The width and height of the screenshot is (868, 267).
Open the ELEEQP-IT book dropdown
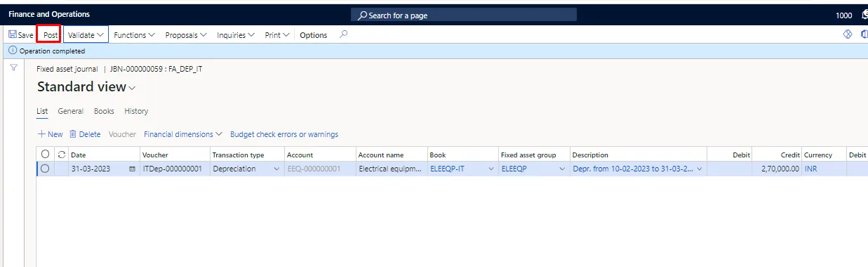491,169
